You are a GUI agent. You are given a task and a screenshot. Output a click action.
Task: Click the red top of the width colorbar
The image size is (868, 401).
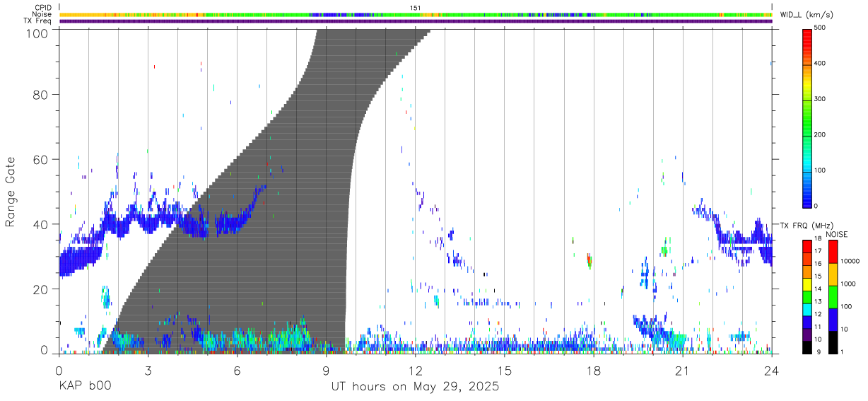click(x=807, y=39)
